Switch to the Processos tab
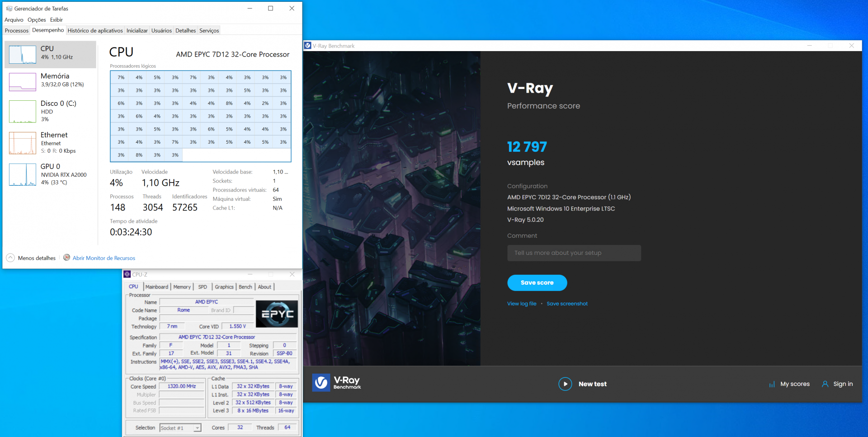 17,31
